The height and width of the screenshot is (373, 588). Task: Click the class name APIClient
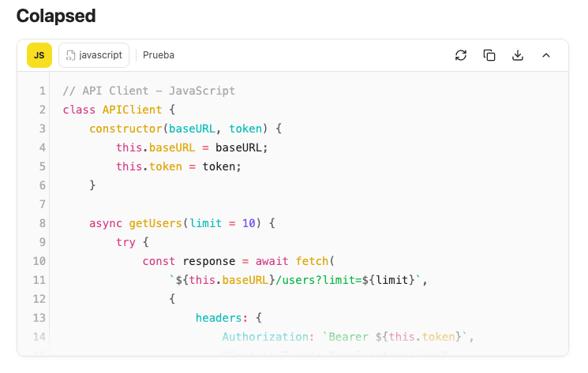132,110
